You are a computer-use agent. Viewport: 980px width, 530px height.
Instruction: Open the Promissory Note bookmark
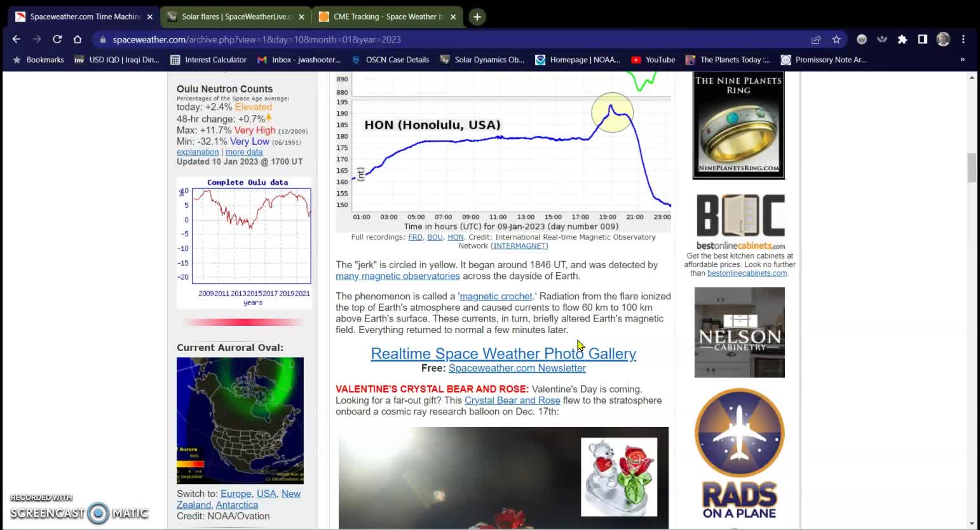(824, 60)
